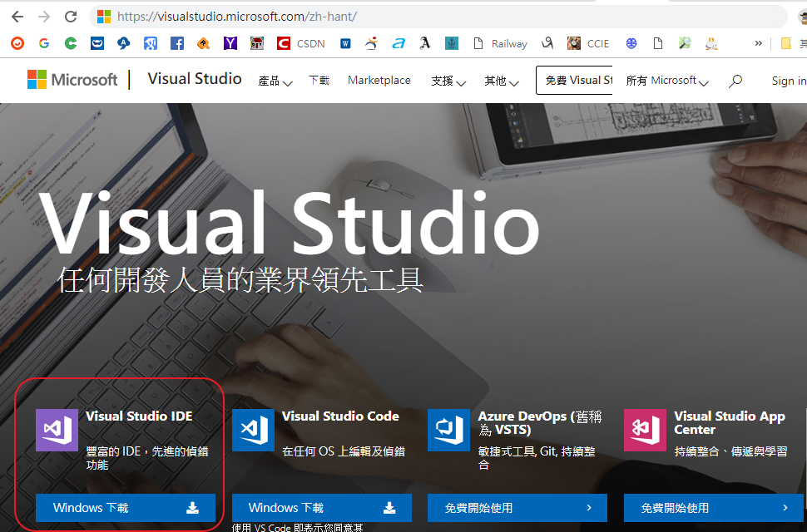Open the Google bookmark icon
Viewport: 807px width, 532px height.
tap(44, 44)
